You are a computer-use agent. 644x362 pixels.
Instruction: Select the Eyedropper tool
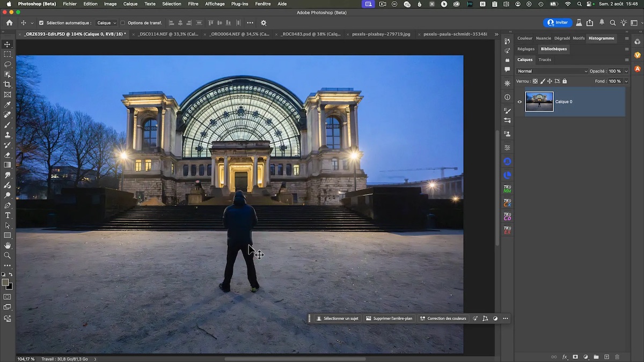8,105
